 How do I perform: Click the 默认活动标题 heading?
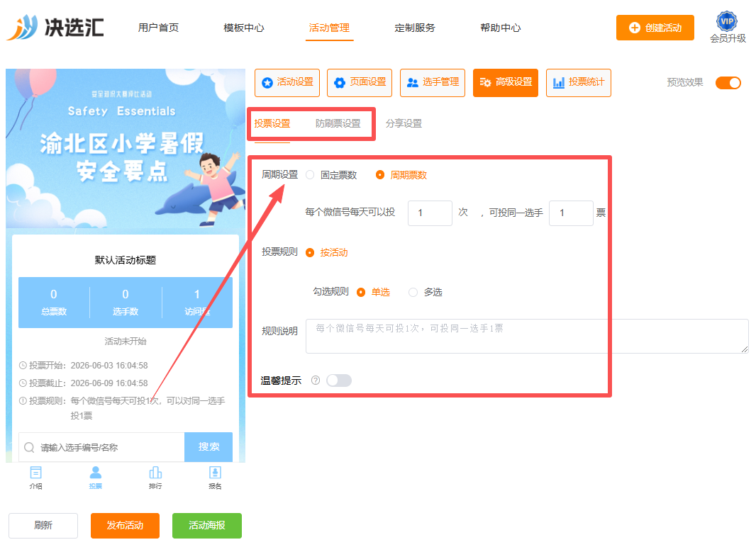tap(126, 260)
